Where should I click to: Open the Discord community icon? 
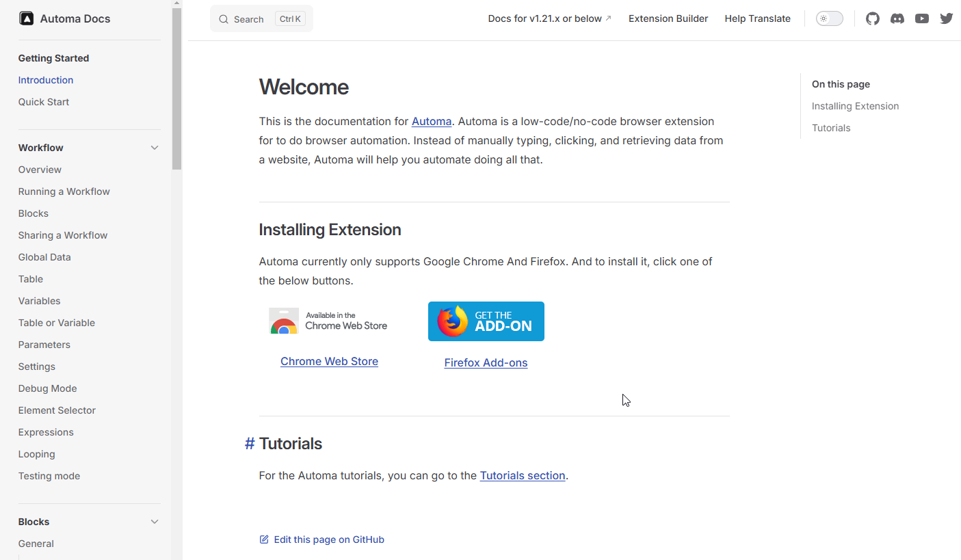(897, 18)
